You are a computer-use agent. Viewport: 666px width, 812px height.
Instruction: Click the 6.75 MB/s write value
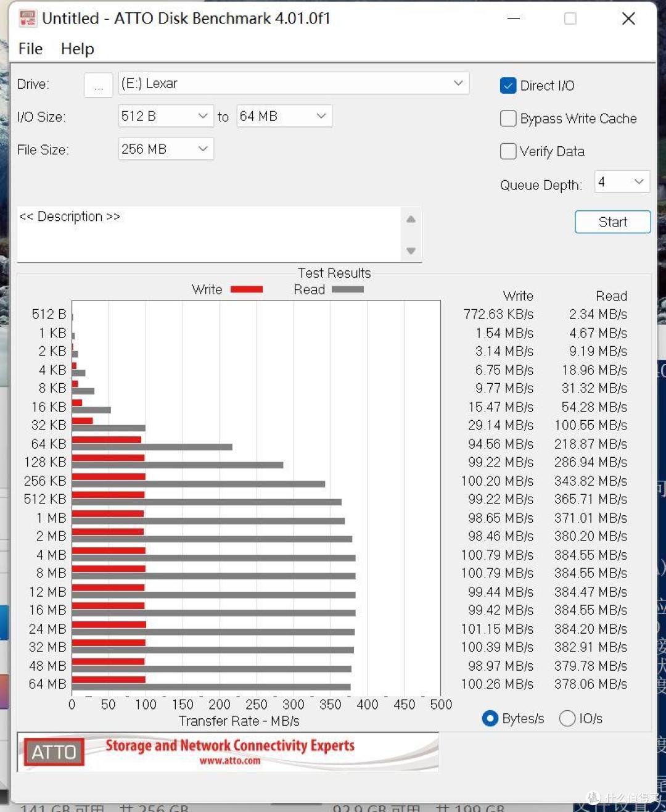(x=504, y=370)
